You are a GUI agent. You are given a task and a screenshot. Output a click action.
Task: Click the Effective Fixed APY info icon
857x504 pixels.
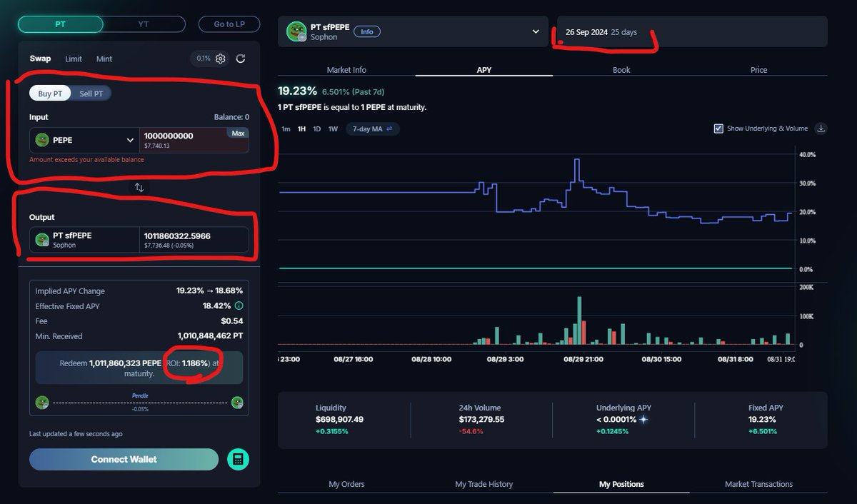coord(239,306)
